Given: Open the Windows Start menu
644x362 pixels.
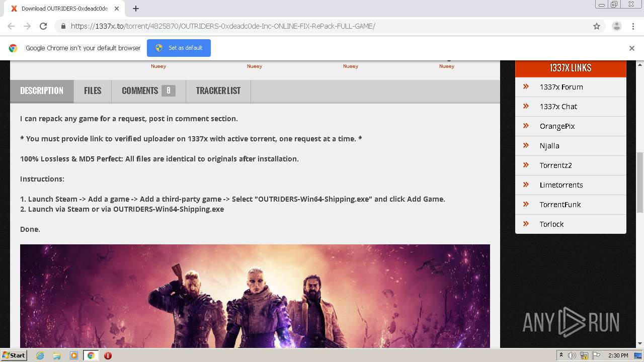Looking at the screenshot, I should [x=14, y=355].
